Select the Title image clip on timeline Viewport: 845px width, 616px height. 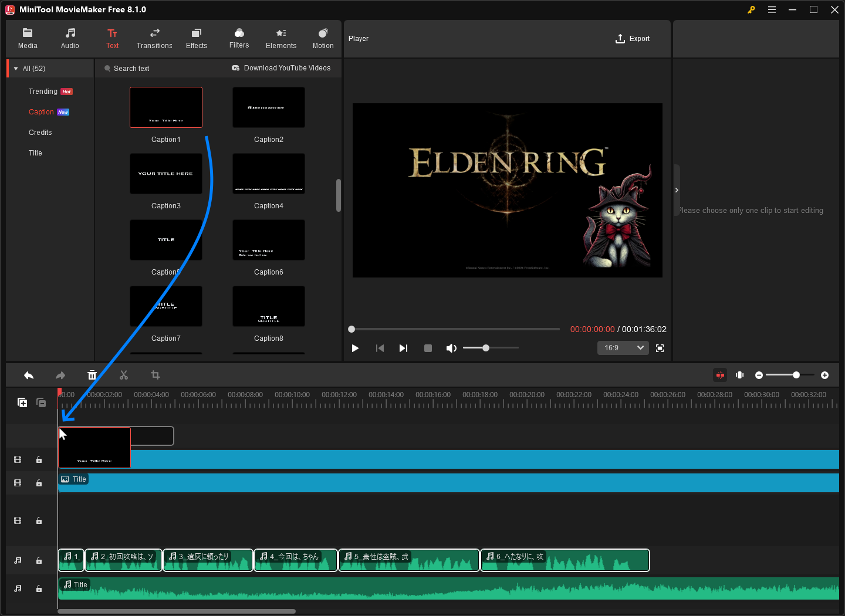point(448,483)
